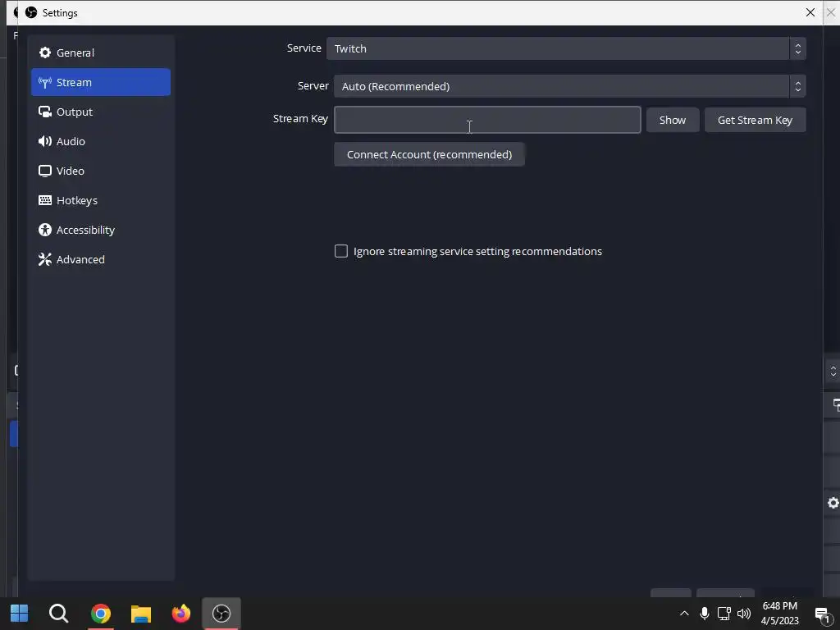Click OBS Studio taskbar icon

point(221,613)
